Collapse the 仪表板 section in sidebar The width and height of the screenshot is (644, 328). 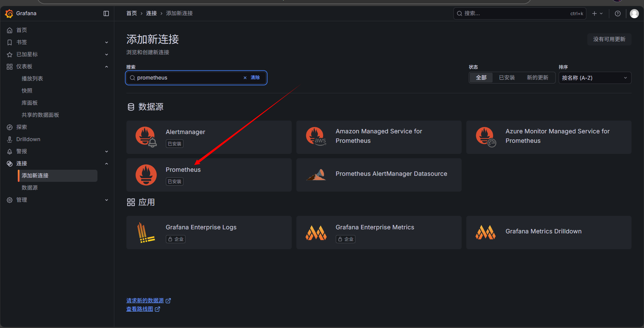(107, 67)
